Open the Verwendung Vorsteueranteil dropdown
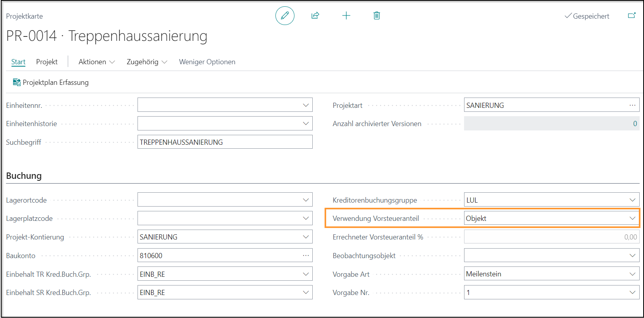This screenshot has width=644, height=318. click(632, 218)
